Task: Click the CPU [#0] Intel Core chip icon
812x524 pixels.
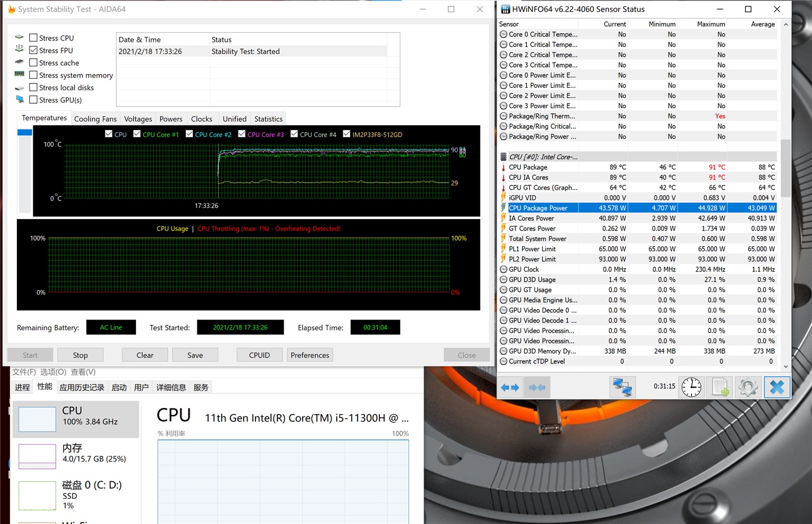Action: pos(504,157)
